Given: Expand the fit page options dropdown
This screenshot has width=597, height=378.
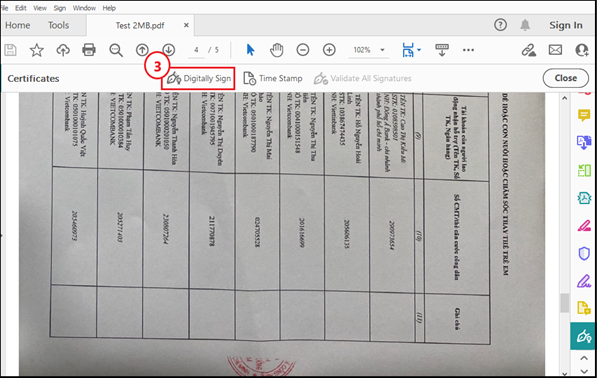Looking at the screenshot, I should tap(419, 50).
